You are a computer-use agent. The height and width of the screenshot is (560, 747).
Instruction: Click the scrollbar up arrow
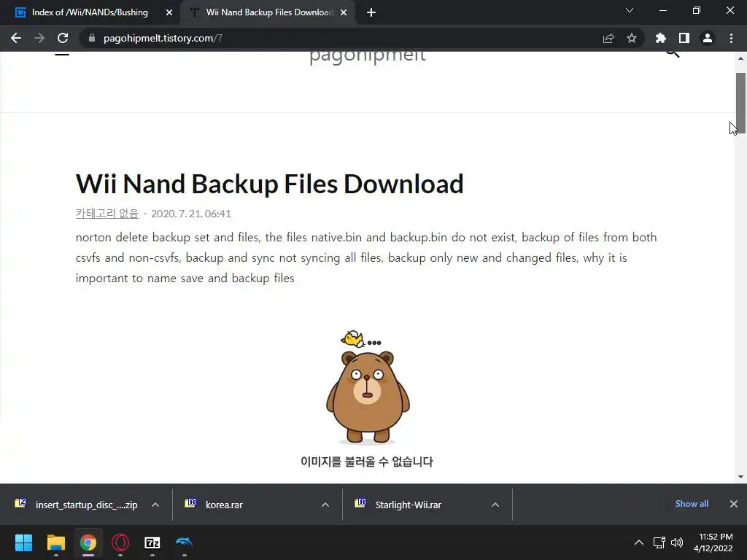740,58
